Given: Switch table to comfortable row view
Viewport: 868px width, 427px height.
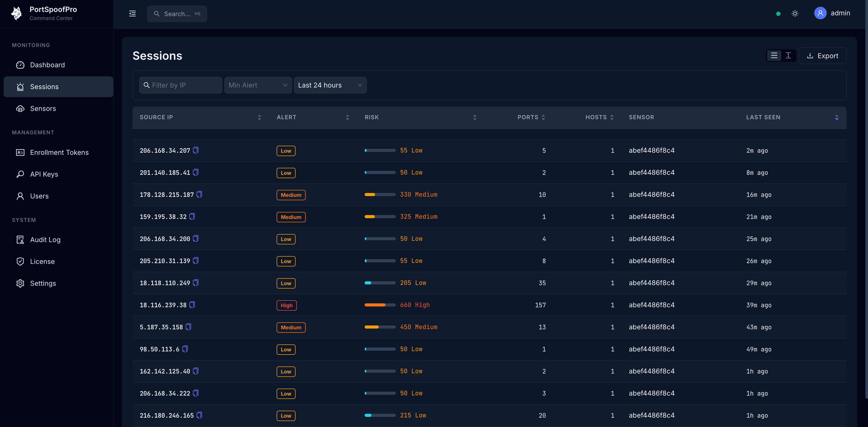Looking at the screenshot, I should tap(774, 55).
